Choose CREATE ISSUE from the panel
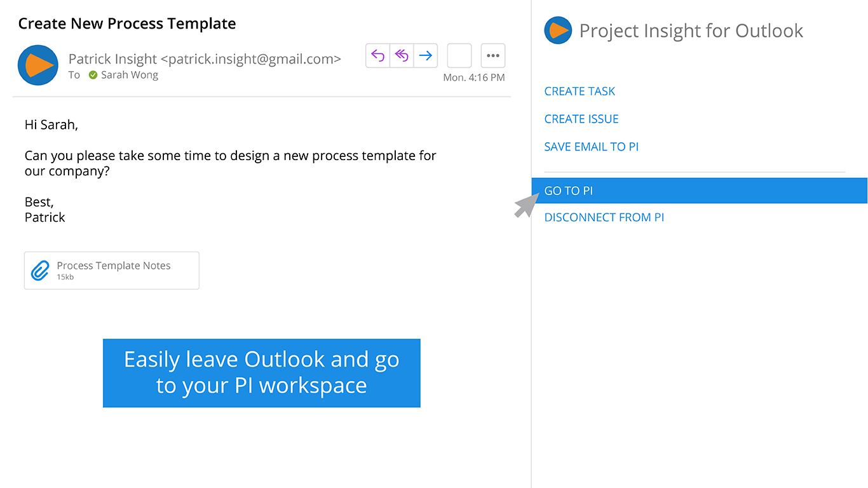The width and height of the screenshot is (868, 488). tap(581, 119)
